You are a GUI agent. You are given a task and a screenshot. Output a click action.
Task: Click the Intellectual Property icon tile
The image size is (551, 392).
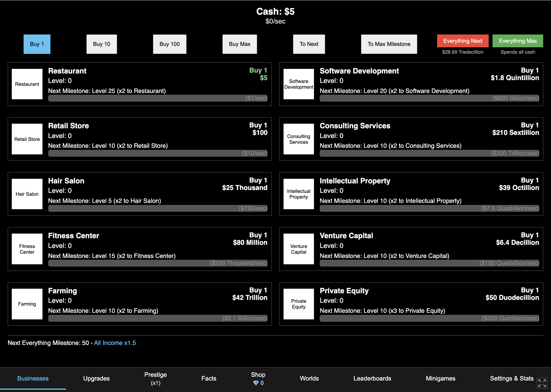tap(299, 194)
